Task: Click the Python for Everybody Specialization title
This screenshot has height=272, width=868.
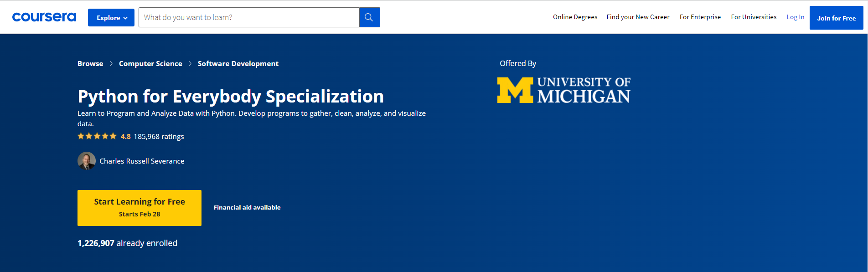Action: coord(231,97)
